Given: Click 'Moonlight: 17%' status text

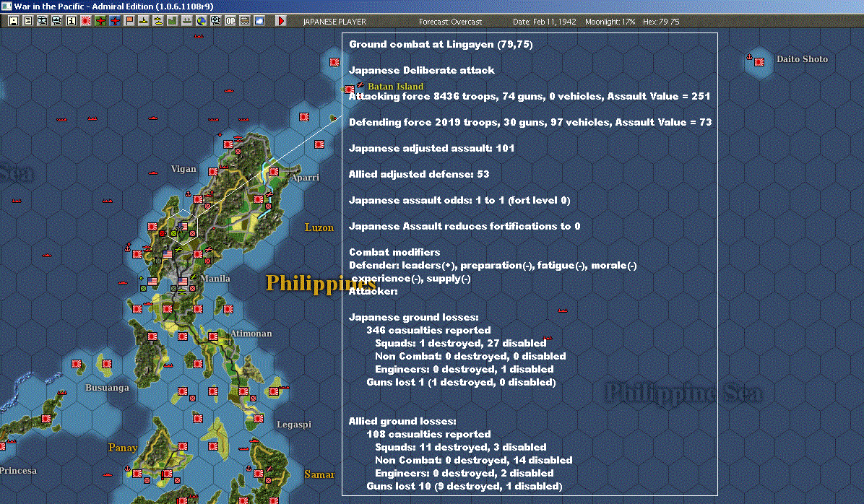Looking at the screenshot, I should click(610, 22).
